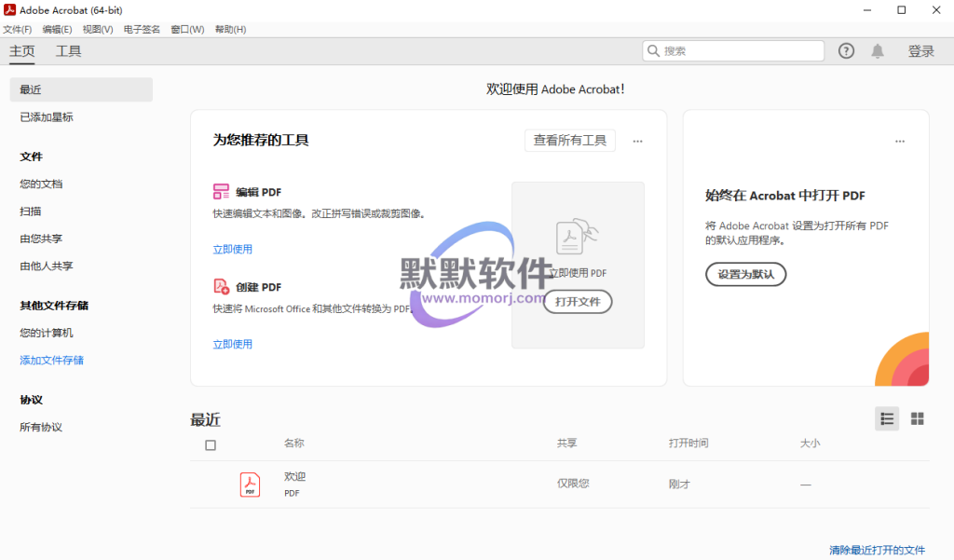Click the magnifier icon in the search box
The image size is (954, 560).
[654, 51]
